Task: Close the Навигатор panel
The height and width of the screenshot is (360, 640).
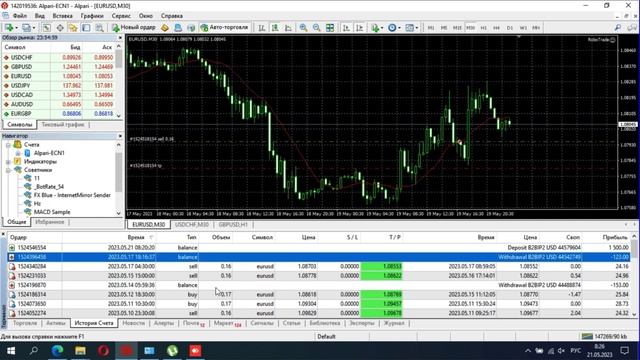Action: click(x=120, y=136)
